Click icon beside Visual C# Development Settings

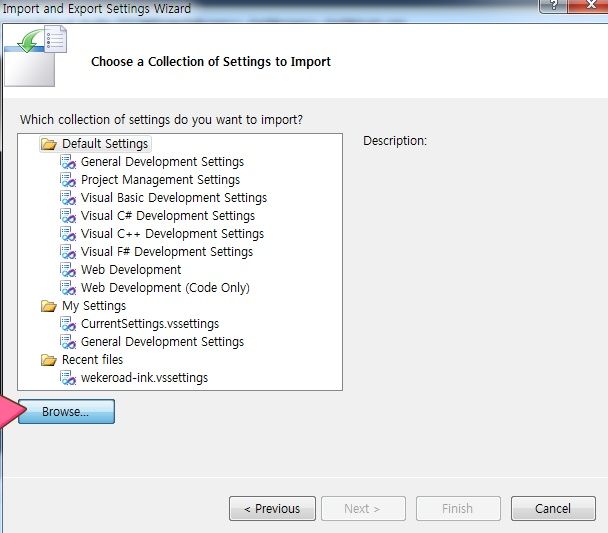tap(68, 216)
